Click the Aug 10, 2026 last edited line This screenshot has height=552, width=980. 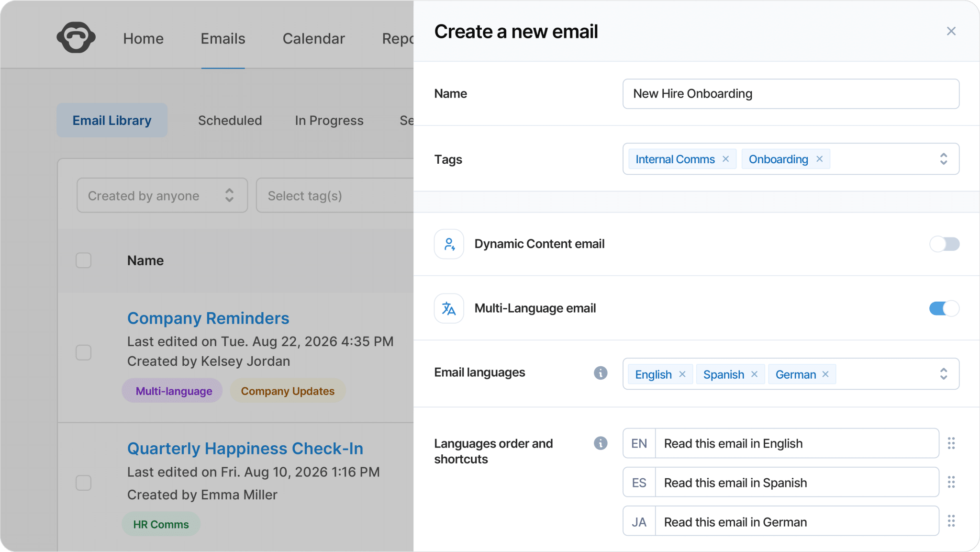(254, 472)
